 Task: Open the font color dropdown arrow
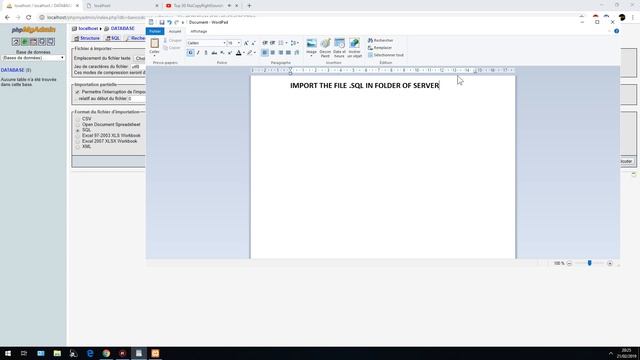coord(244,53)
